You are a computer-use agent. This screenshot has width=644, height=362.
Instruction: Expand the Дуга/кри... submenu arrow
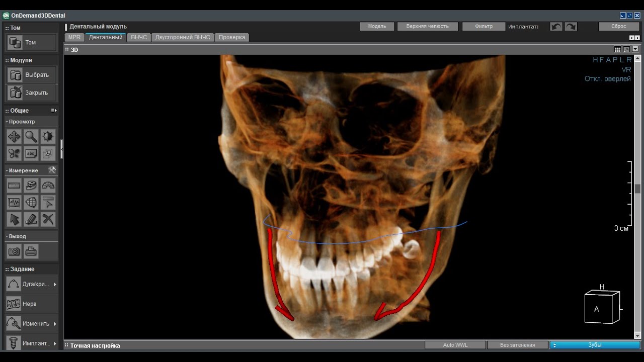point(55,285)
